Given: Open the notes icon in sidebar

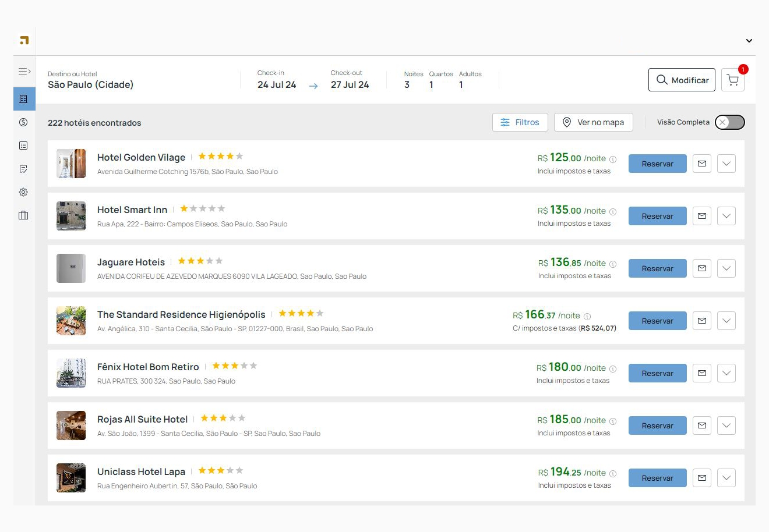Looking at the screenshot, I should (x=23, y=169).
